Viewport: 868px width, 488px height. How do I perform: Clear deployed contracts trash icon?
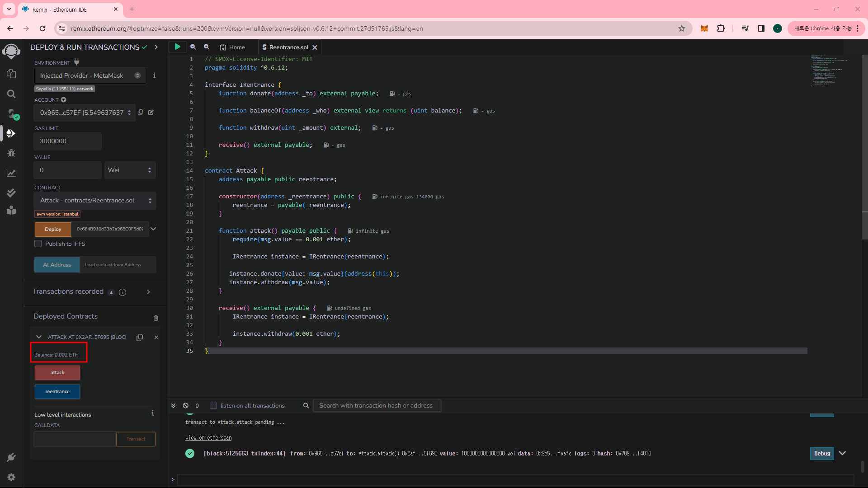pyautogui.click(x=156, y=318)
